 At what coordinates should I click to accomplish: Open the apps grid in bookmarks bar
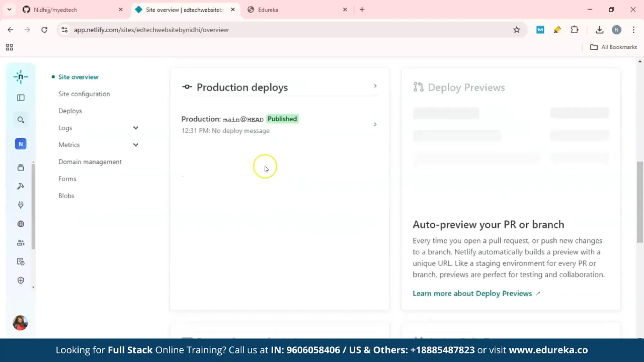(9, 47)
